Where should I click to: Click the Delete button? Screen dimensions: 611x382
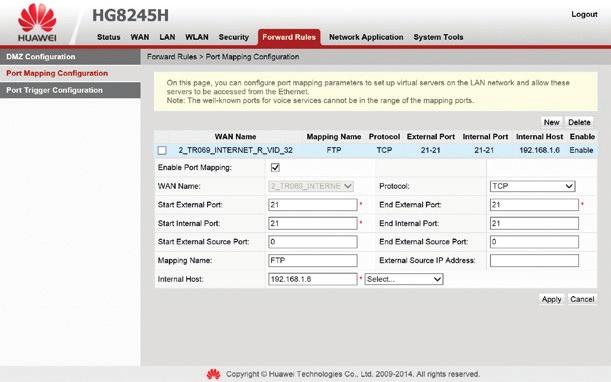tap(579, 122)
